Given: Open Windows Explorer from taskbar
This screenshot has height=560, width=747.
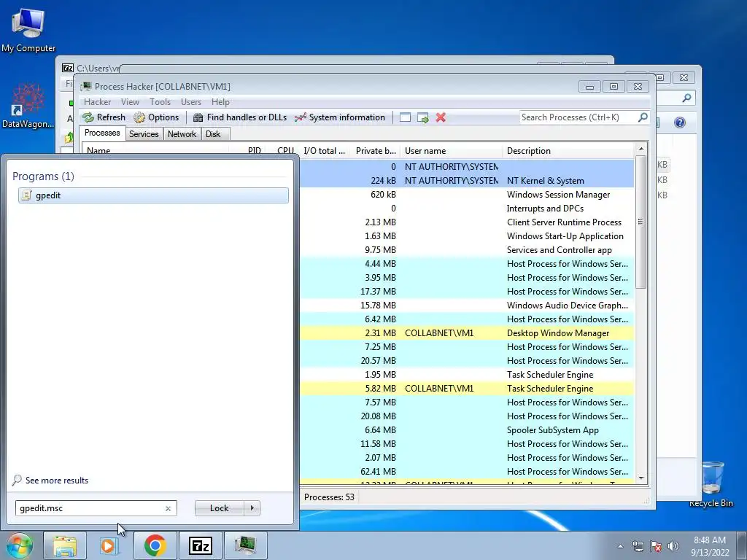Looking at the screenshot, I should tap(65, 545).
